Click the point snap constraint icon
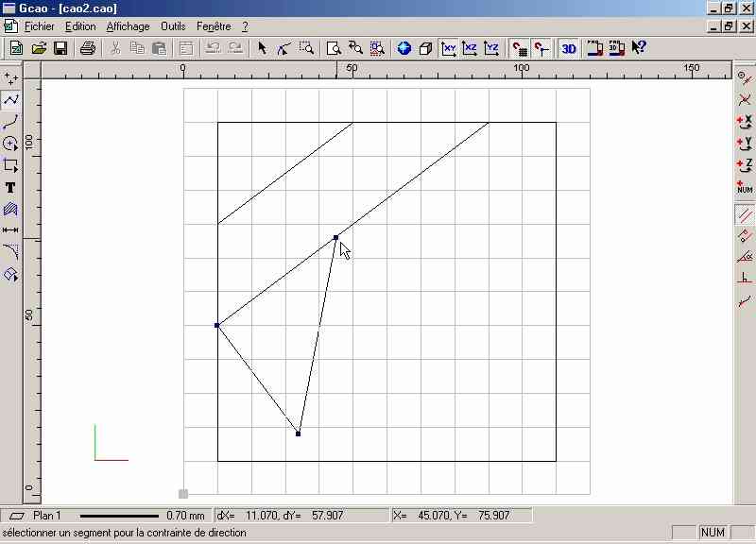This screenshot has height=544, width=756. tap(745, 77)
